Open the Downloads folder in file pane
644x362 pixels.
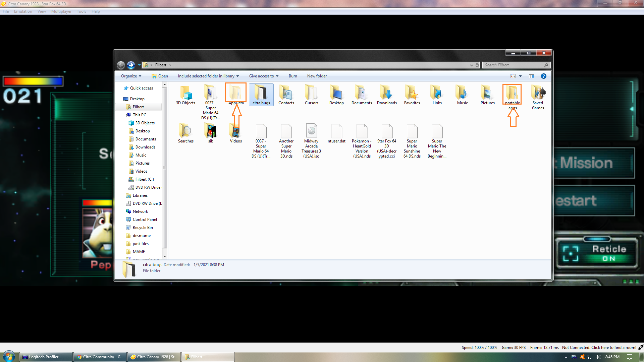click(x=387, y=95)
